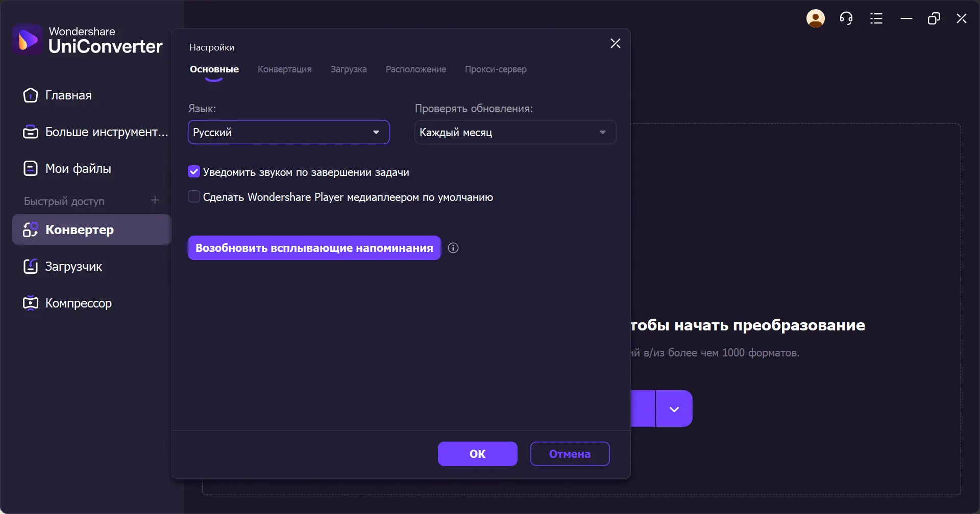This screenshot has width=980, height=514.
Task: Click the Компрессор compressor icon
Action: [x=31, y=303]
